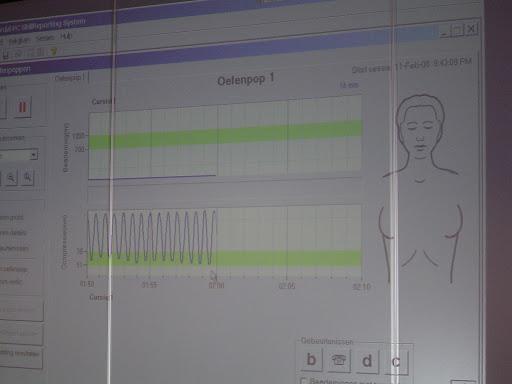
Task: Click the zoom in magnifier icon
Action: point(27,178)
